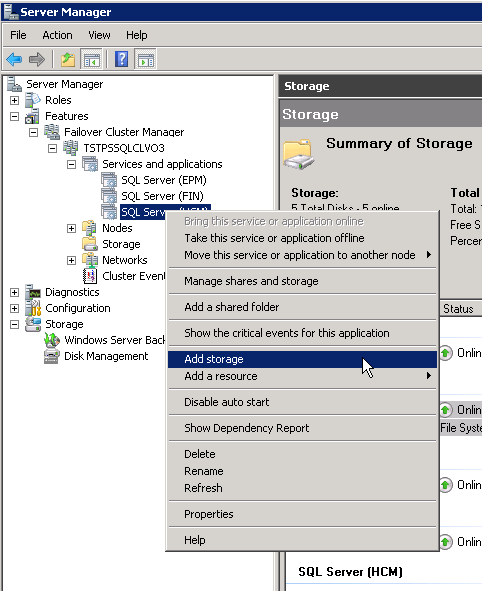Click the Forward arrow toolbar icon

point(37,60)
